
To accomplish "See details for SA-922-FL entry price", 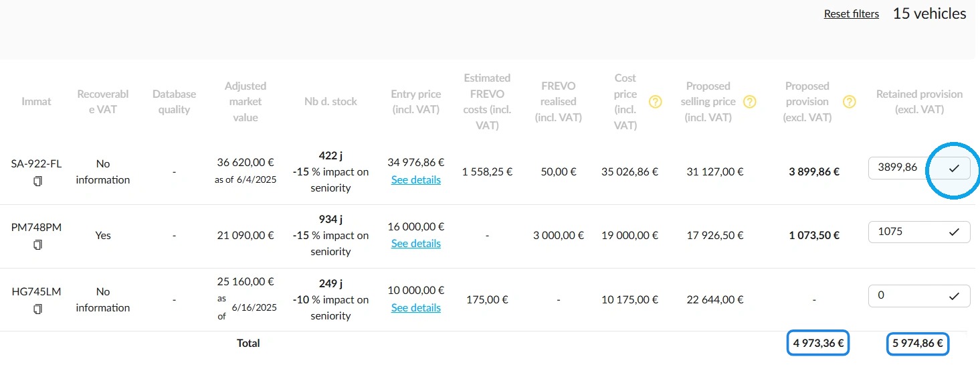I will [x=416, y=179].
